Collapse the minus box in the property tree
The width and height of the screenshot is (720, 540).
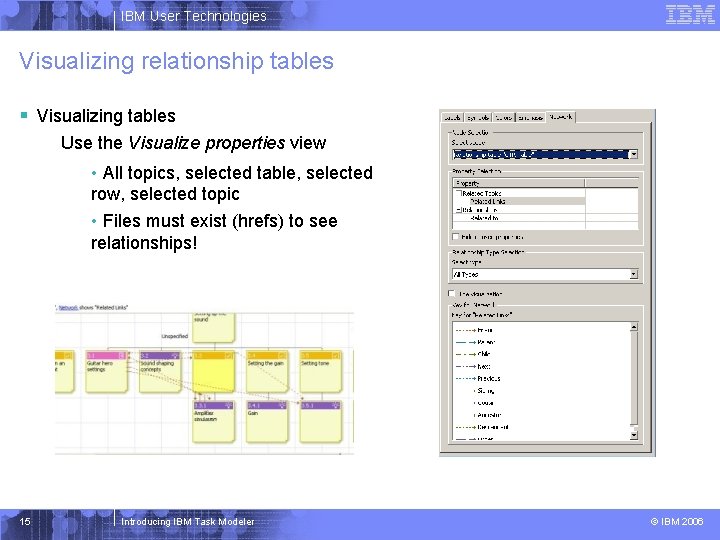click(x=458, y=210)
